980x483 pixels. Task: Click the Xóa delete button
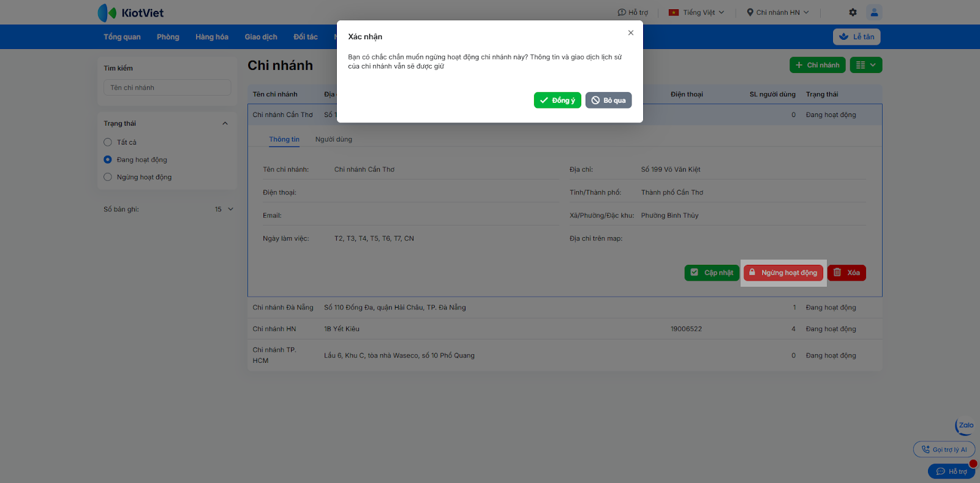coord(846,273)
